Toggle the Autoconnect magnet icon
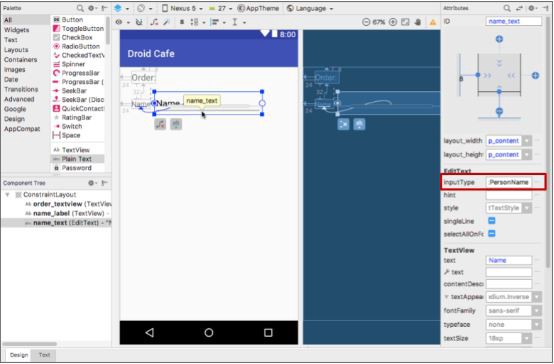Viewport: 554px width, 364px height. click(x=139, y=22)
